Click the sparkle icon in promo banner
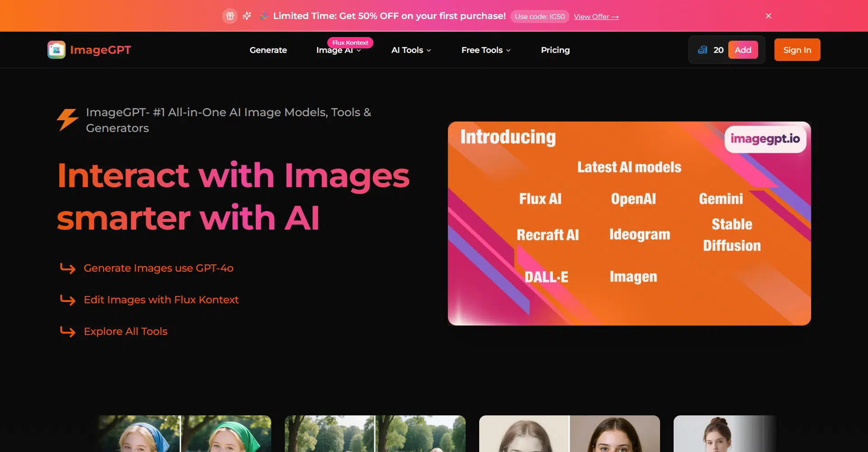The height and width of the screenshot is (452, 868). point(247,16)
